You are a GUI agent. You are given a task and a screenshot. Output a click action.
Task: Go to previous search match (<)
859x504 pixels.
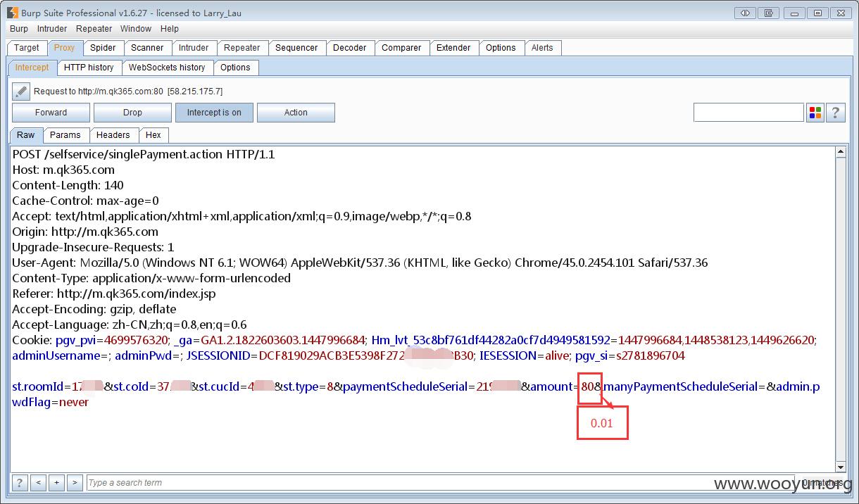39,483
